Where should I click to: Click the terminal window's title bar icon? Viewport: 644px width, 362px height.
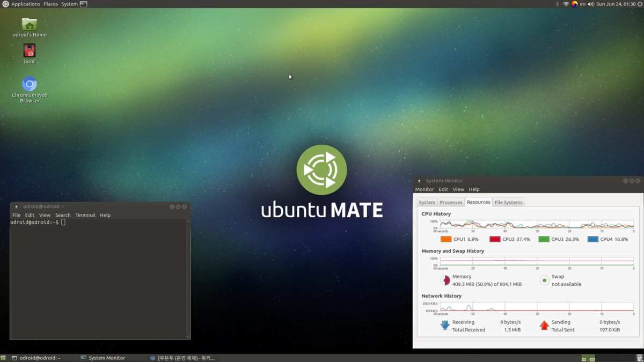17,206
